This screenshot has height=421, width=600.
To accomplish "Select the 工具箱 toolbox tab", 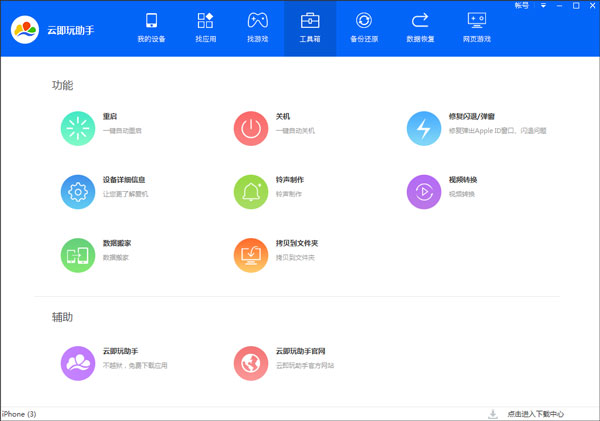I will click(310, 28).
